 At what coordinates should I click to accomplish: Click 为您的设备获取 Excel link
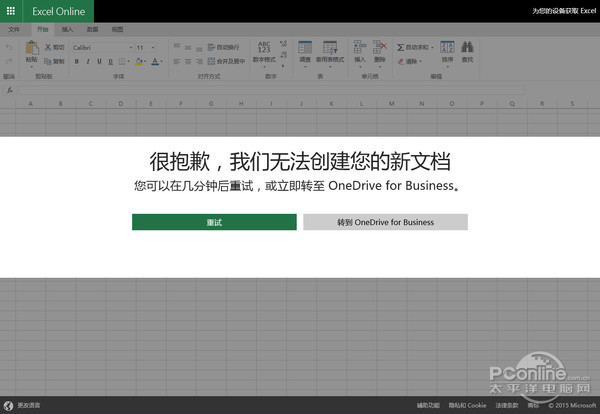(x=564, y=11)
